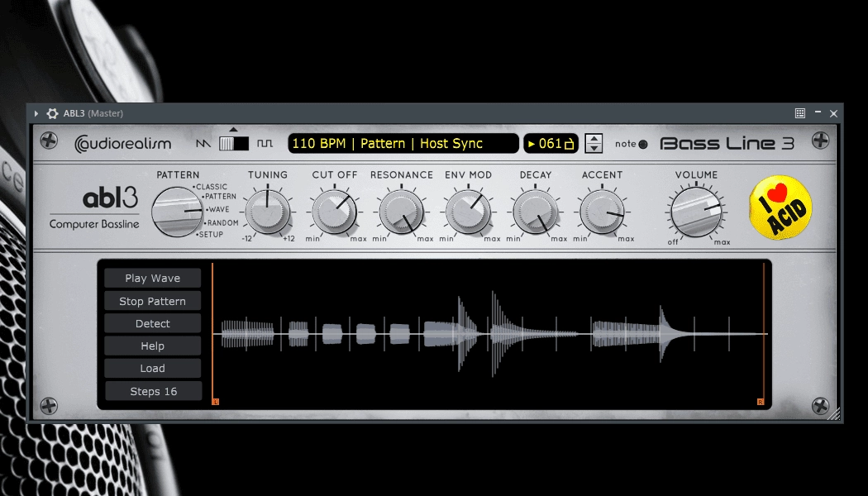Image resolution: width=868 pixels, height=496 pixels.
Task: Click the Env Mod knob
Action: coord(469,212)
